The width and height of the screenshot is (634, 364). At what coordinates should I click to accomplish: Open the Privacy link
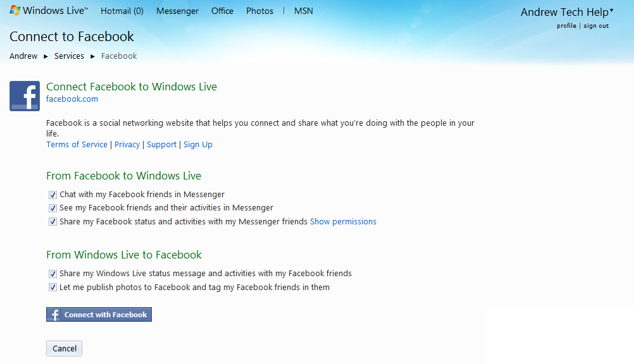click(127, 144)
